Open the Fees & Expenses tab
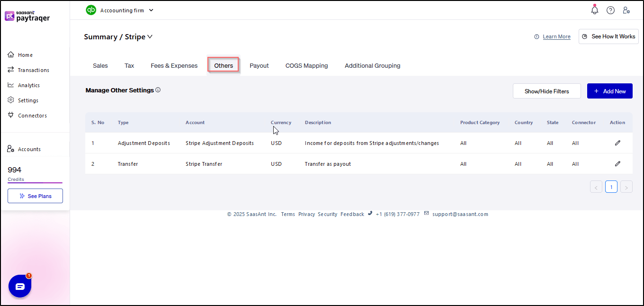This screenshot has height=306, width=644. click(x=174, y=66)
